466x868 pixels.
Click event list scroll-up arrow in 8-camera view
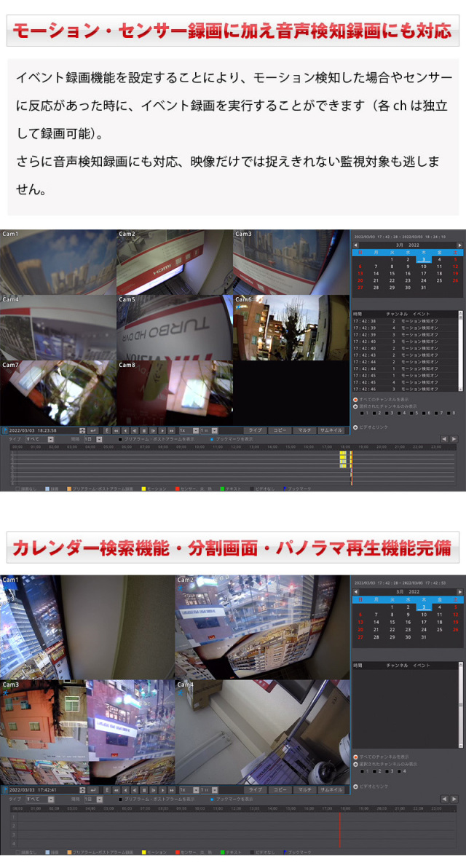459,313
